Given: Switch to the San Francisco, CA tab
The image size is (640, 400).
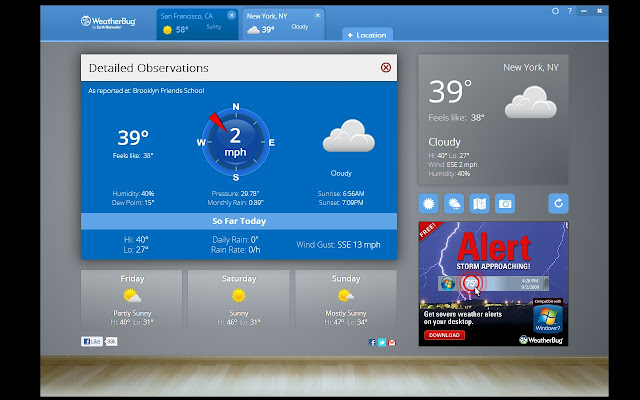Looking at the screenshot, I should click(198, 24).
